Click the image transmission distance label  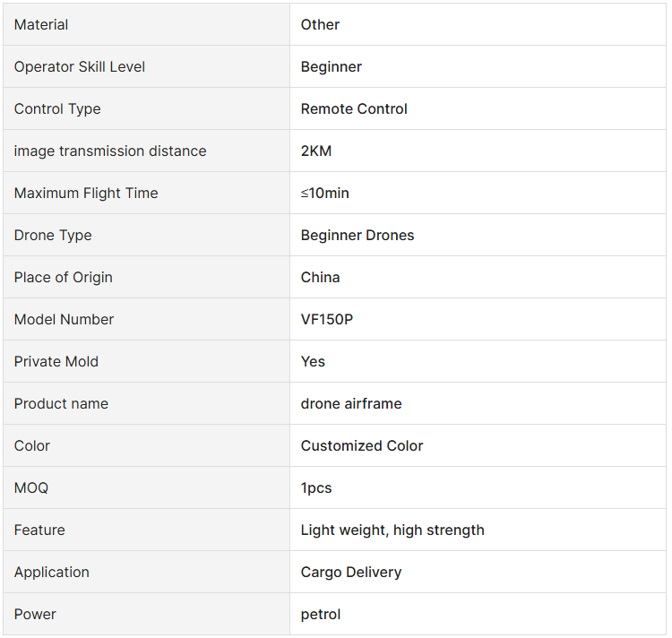click(110, 151)
